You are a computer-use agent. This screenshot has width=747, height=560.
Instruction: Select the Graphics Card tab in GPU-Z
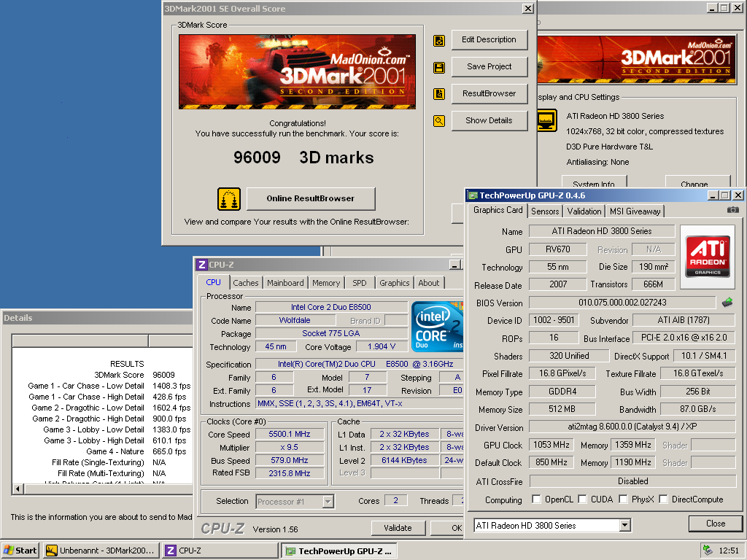point(498,210)
